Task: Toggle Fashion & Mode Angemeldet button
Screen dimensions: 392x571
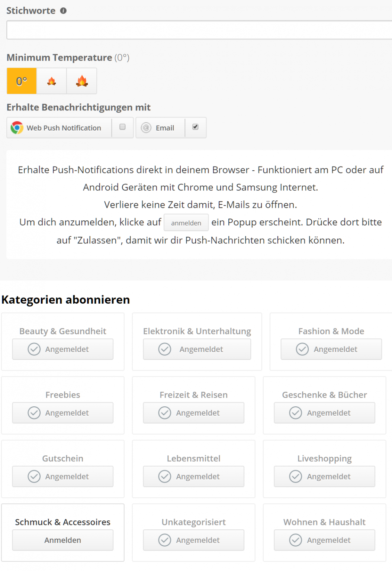Action: 331,349
